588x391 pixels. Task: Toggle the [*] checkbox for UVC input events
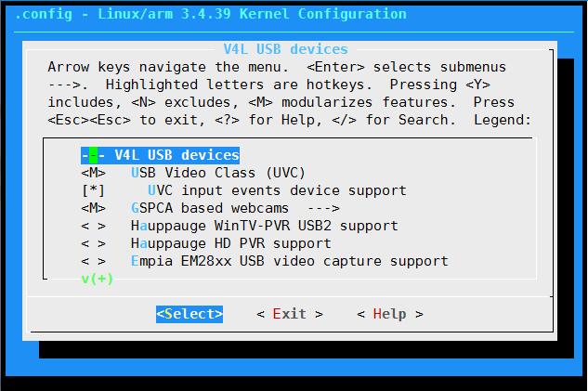94,190
